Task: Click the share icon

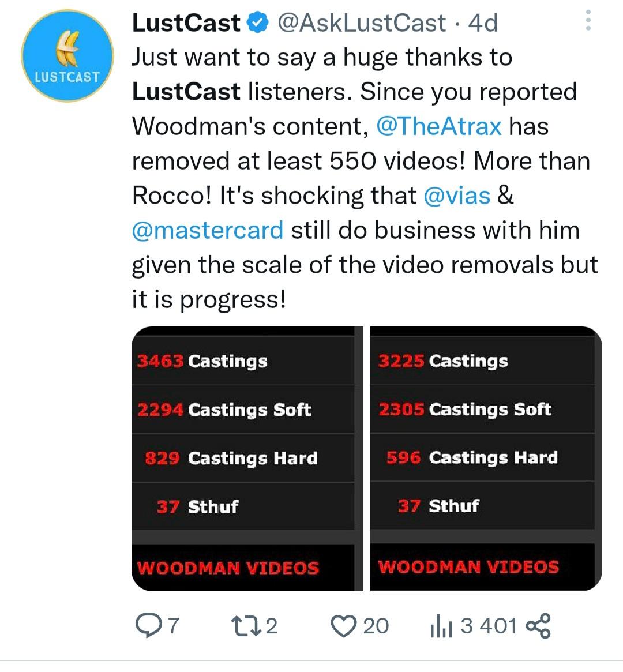Action: point(538,625)
